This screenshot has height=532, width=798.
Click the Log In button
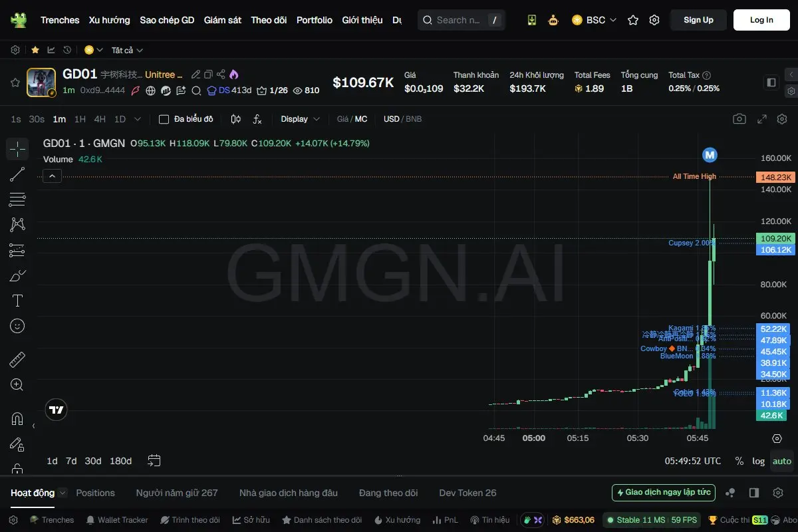761,20
